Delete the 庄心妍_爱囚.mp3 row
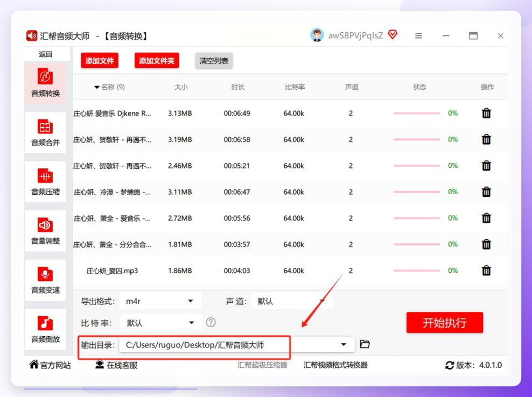 486,271
